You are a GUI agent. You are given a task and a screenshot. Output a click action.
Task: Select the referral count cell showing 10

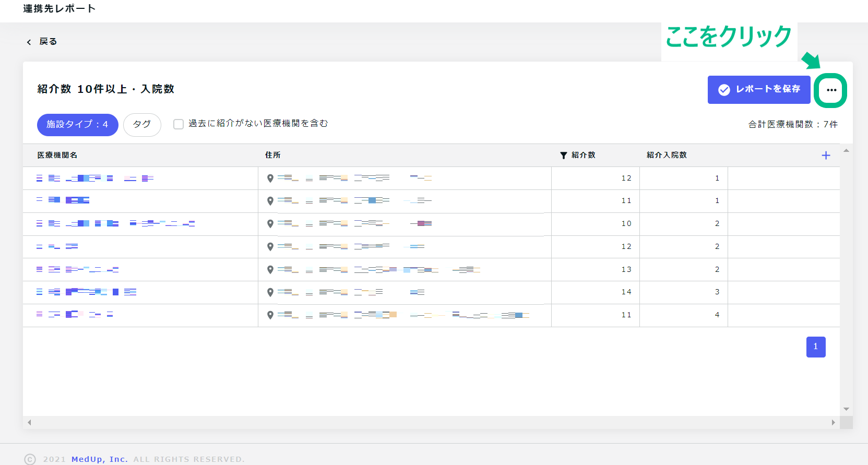[596, 224]
